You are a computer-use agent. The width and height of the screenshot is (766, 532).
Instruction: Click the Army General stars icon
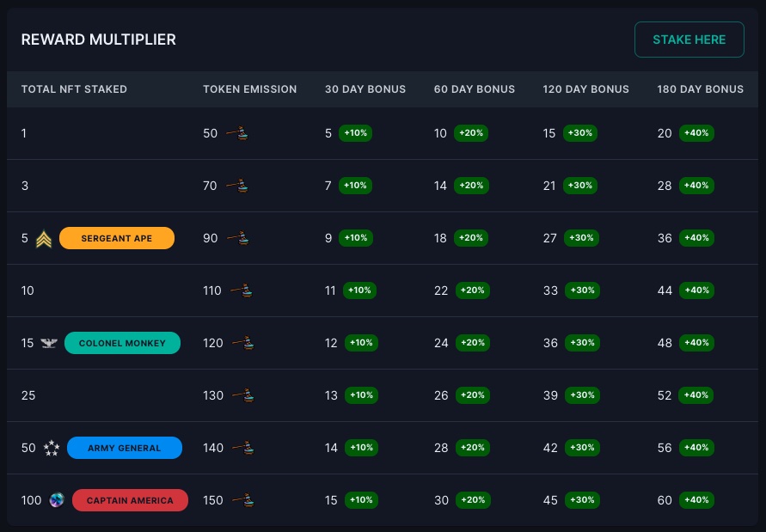pyautogui.click(x=52, y=448)
